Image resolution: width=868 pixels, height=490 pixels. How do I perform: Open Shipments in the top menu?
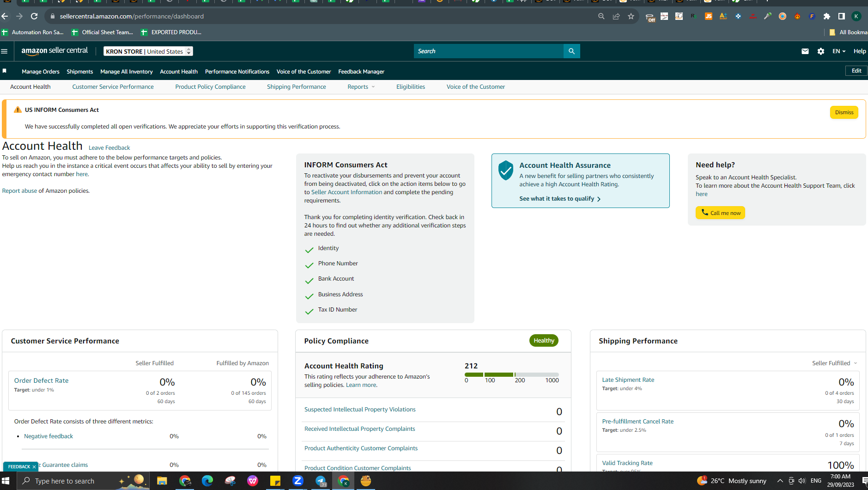(80, 72)
